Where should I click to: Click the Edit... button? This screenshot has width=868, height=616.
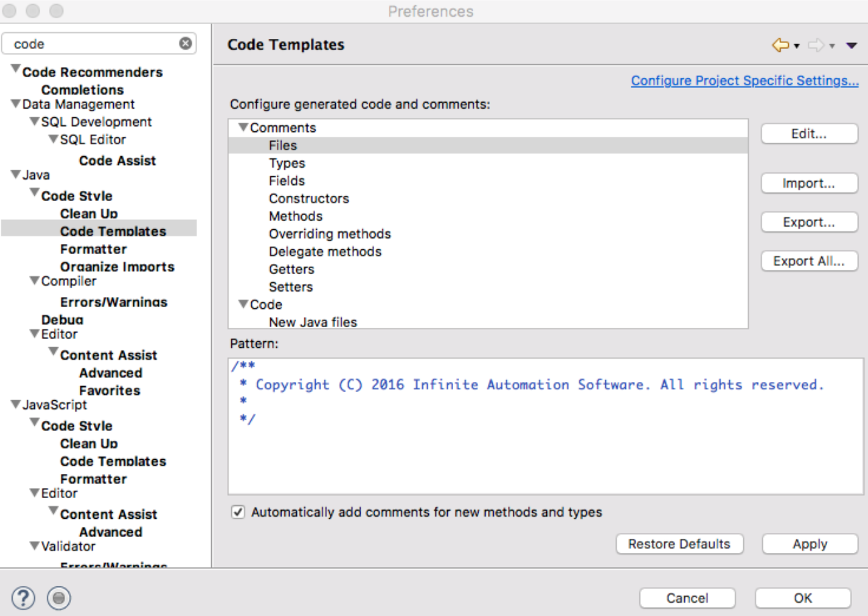pos(810,133)
